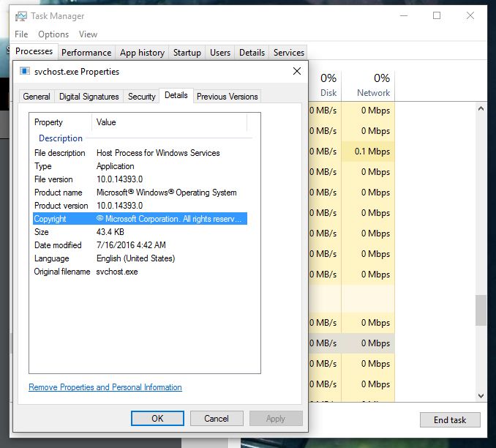Click the Value column header
The image size is (496, 448).
coord(169,122)
